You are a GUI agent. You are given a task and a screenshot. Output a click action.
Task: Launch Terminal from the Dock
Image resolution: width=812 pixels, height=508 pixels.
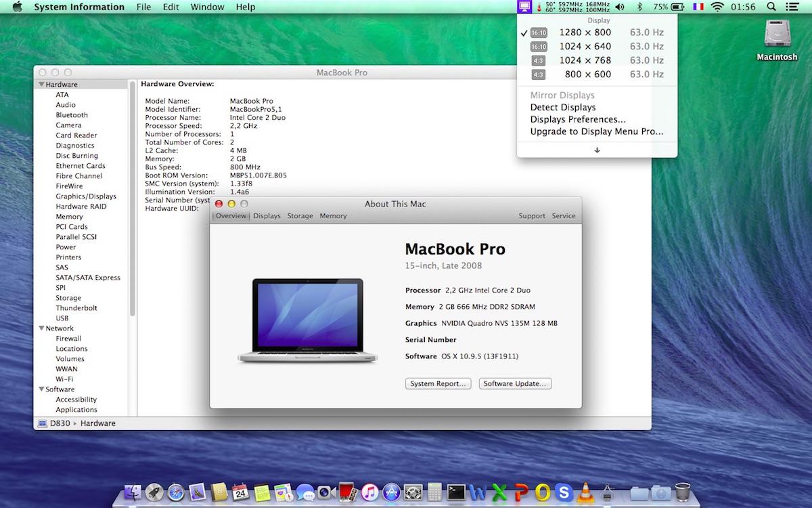(457, 492)
